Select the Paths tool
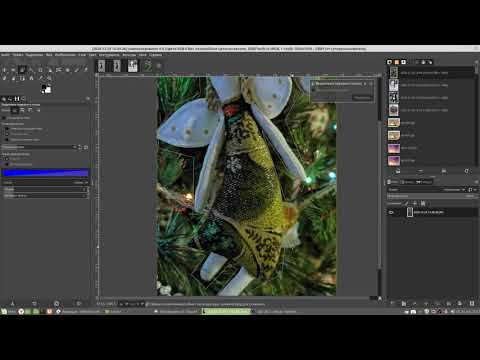The height and width of the screenshot is (360, 480). click(x=22, y=78)
